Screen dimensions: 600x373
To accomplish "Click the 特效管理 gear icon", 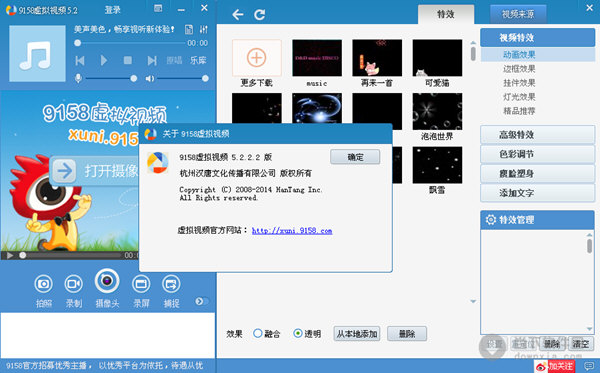I will (491, 220).
